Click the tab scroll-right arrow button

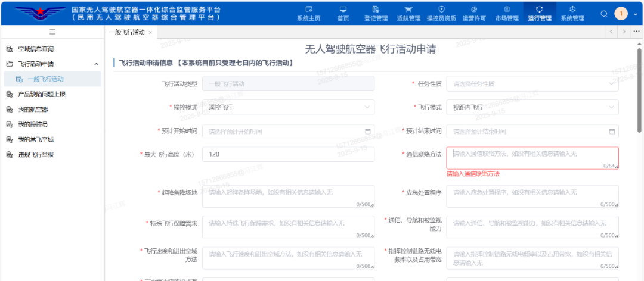pos(624,32)
